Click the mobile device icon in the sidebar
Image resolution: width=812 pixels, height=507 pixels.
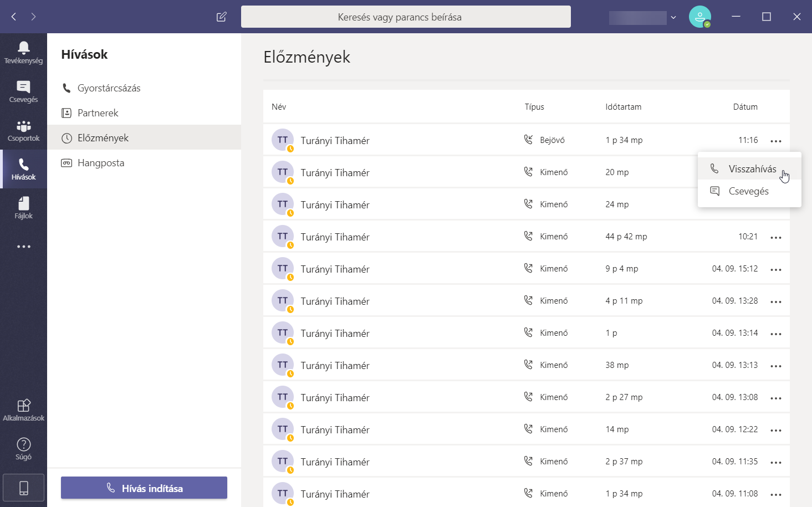click(23, 488)
